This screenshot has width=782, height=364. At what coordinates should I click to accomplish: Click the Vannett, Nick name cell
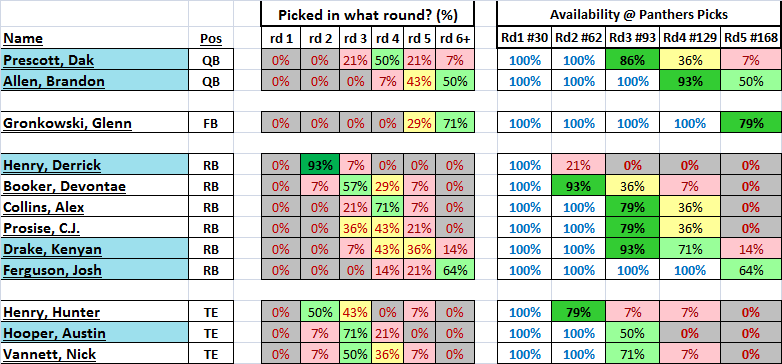tap(94, 354)
